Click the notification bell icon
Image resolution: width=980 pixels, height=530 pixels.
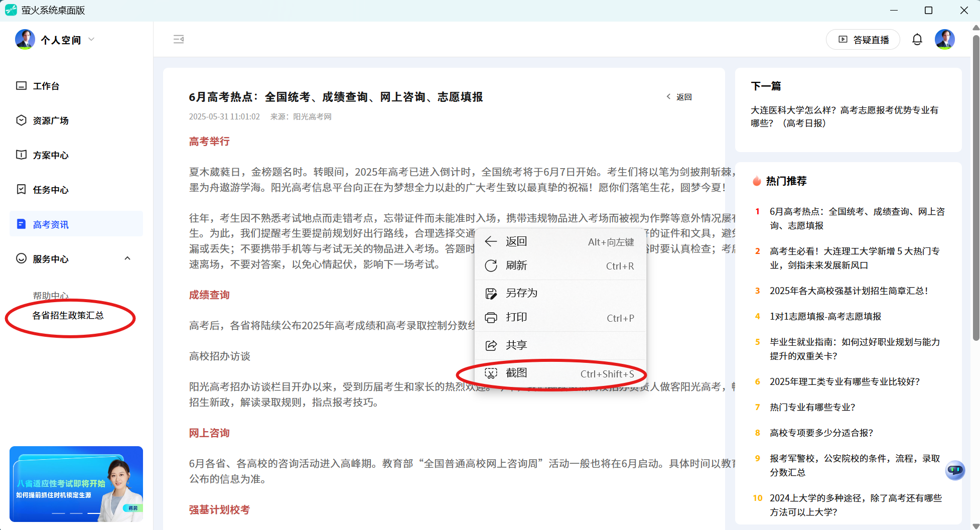click(x=917, y=39)
